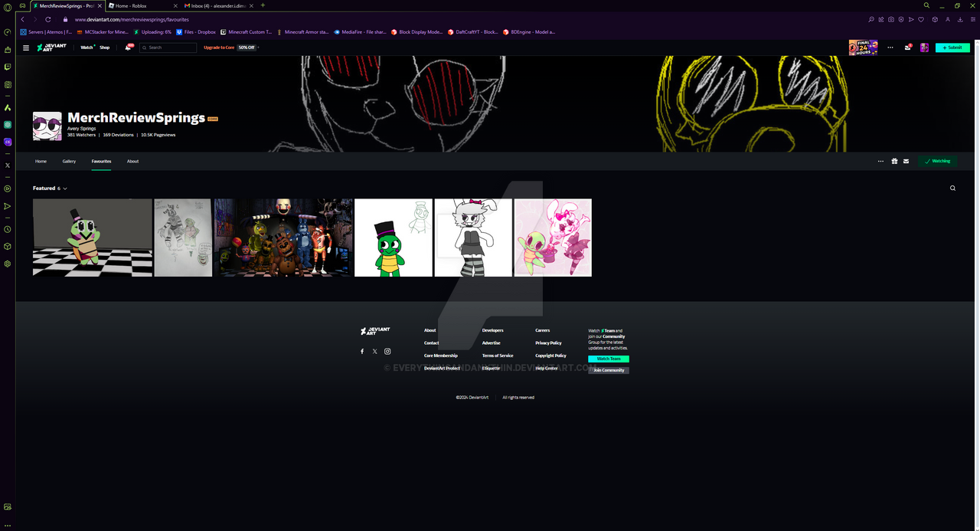
Task: Open the Terms of Service footer link
Action: 498,356
